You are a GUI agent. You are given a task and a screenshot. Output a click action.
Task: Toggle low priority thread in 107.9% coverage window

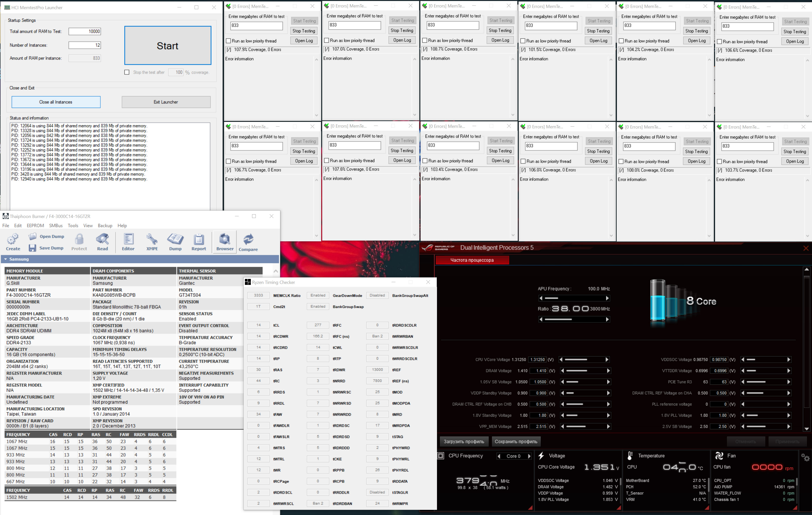(x=228, y=41)
